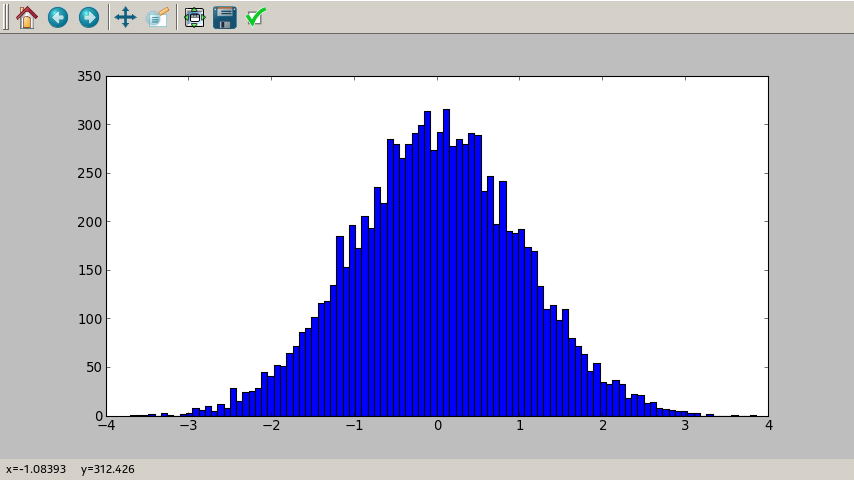
Task: Reset plot to original home view
Action: click(27, 17)
